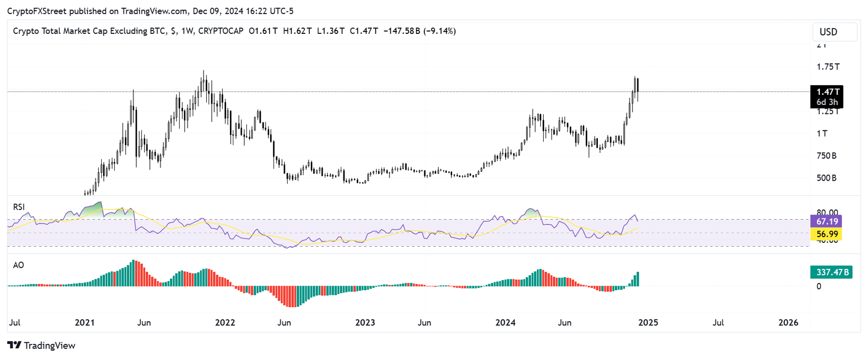
Task: Click the 2026 time axis label
Action: [x=788, y=322]
